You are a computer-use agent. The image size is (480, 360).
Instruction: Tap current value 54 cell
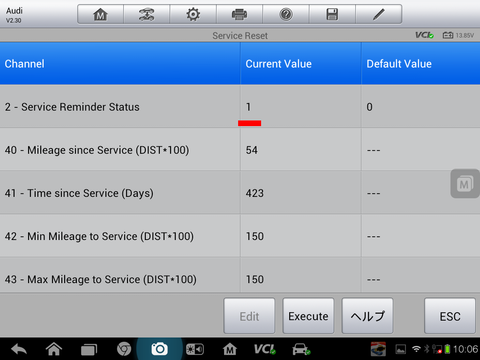[x=301, y=150]
